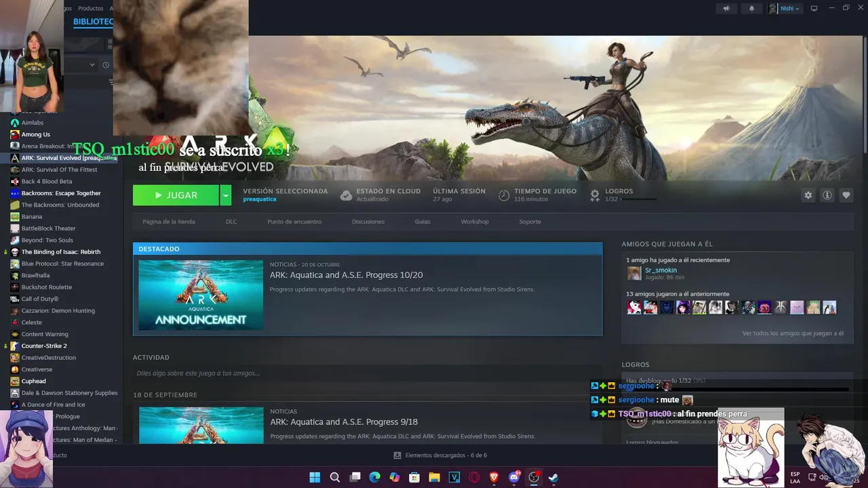Click the library filter dropdown chevron in sidebar
Screen dimensions: 868x488
coord(92,65)
